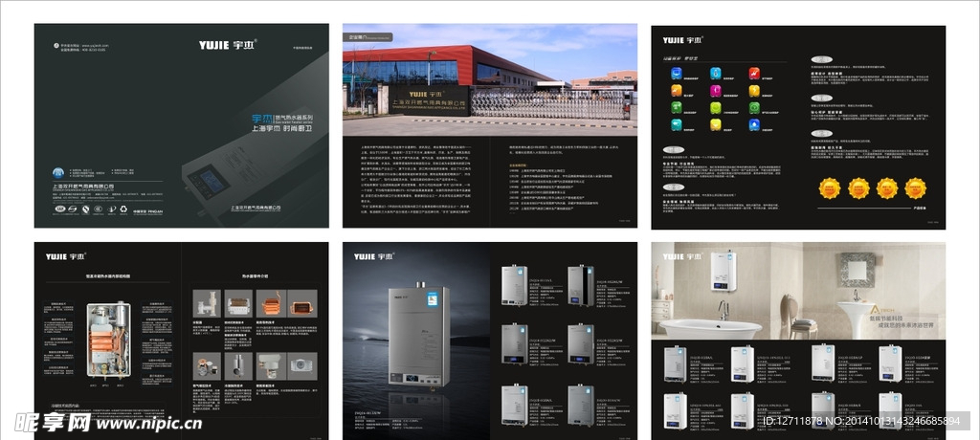
Task: Select the large gray water heater over the sea
Action: (419, 336)
